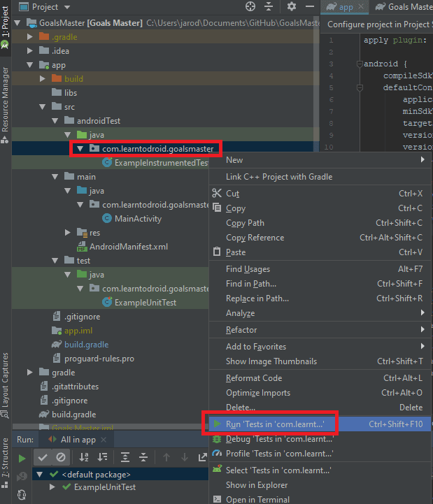The height and width of the screenshot is (504, 433).
Task: Expand all test results in Run panel
Action: (x=125, y=457)
